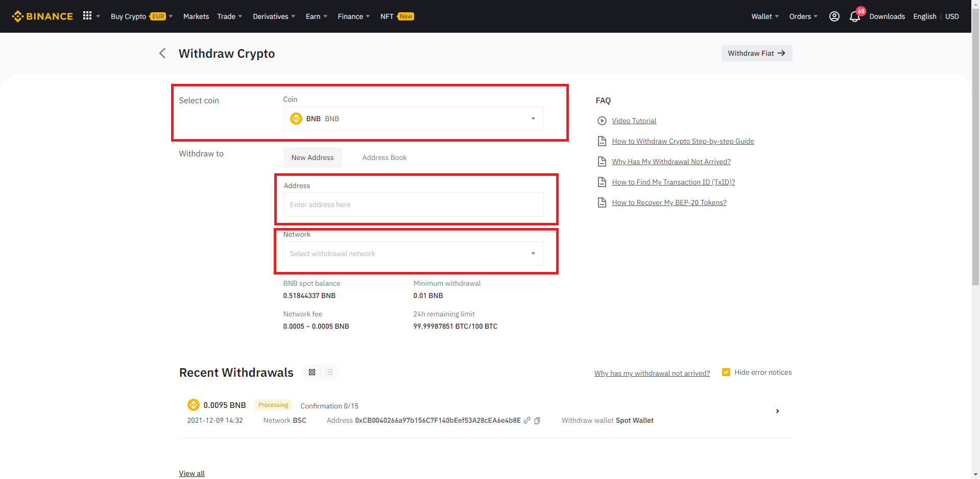Open How to Find My Transaction ID link
Screen dimensions: 980x479
pyautogui.click(x=673, y=182)
